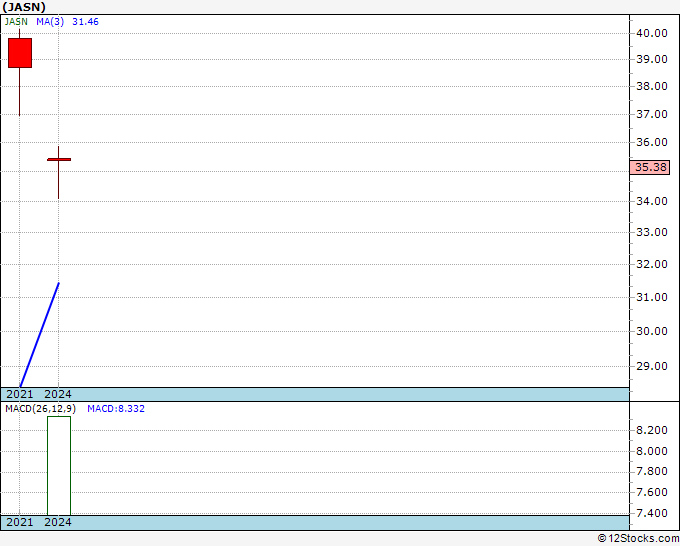
Task: Click the (JASN) chart title
Action: tap(24, 7)
